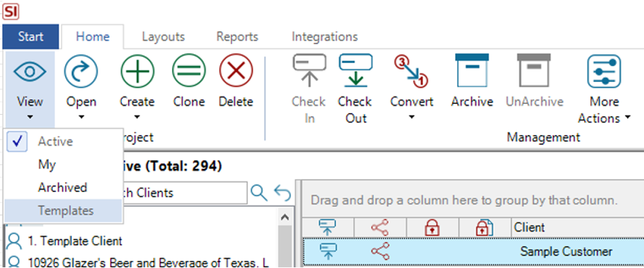Click the Sample Customer row share icon
This screenshot has height=268, width=644.
tap(380, 251)
